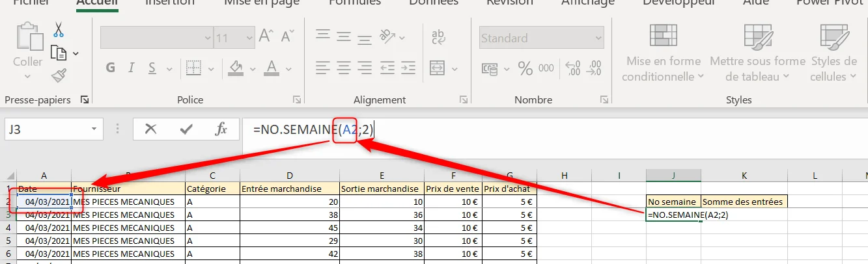Viewport: 868px width, 264px height.
Task: Select column D header
Action: 289,175
